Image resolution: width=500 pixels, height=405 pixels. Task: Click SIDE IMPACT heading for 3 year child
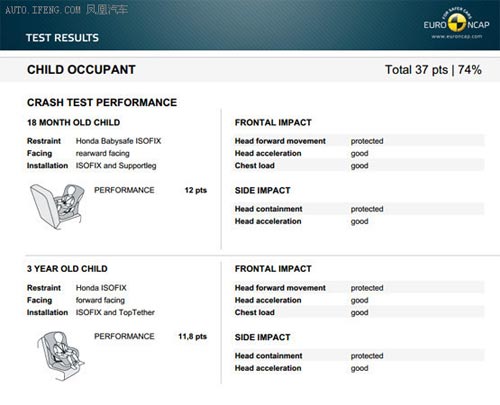click(x=262, y=337)
